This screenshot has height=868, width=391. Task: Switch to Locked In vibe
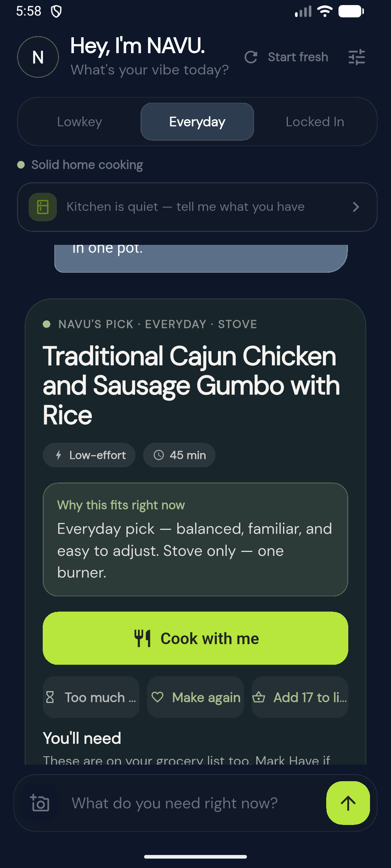315,122
